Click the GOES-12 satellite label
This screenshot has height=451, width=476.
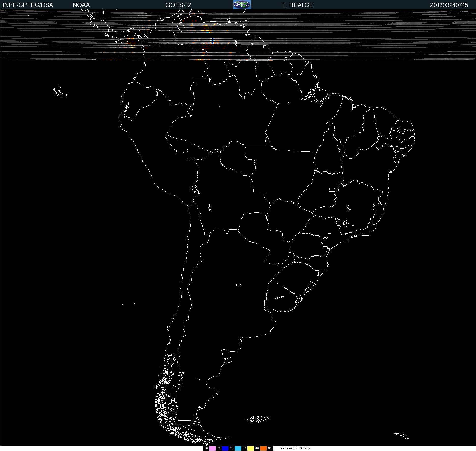pos(178,5)
